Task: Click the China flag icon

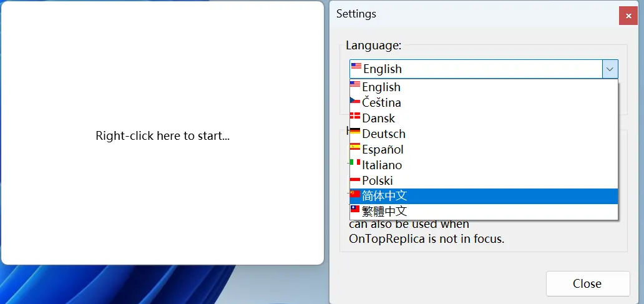Action: 355,194
